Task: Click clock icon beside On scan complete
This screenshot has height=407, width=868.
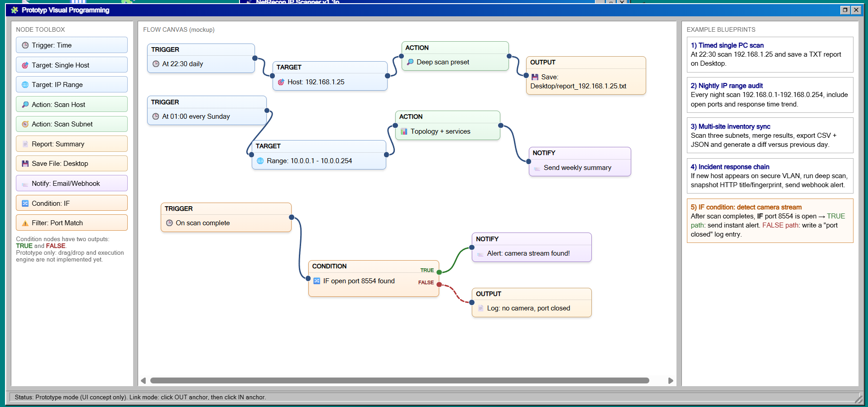Action: [169, 223]
